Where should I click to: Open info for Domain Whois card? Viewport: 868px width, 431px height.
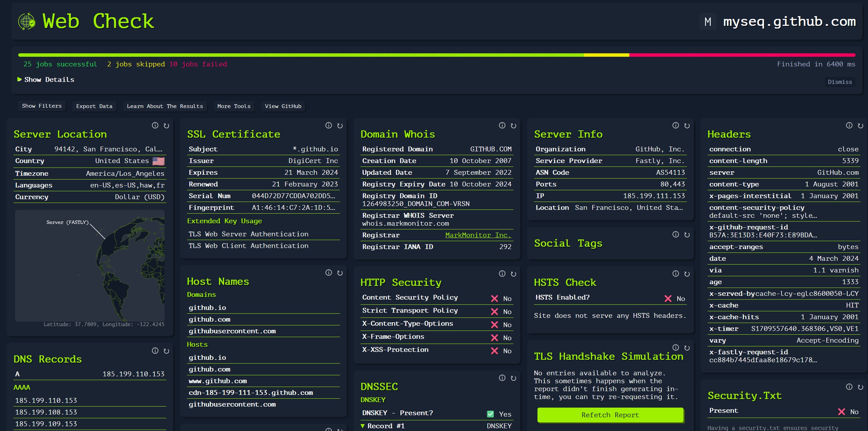click(x=502, y=126)
